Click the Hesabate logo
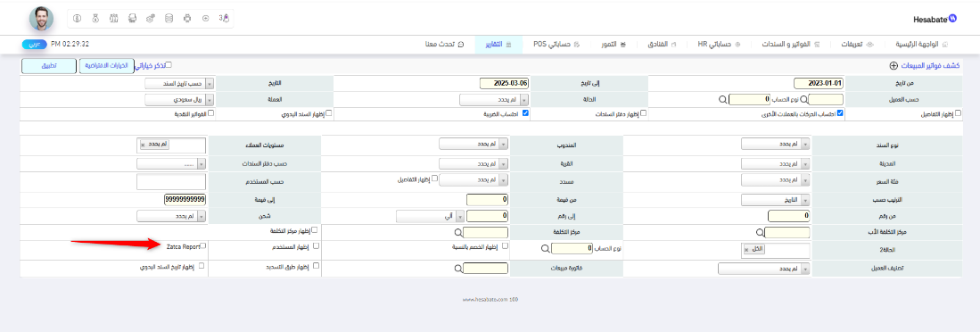The image size is (980, 332). 935,19
